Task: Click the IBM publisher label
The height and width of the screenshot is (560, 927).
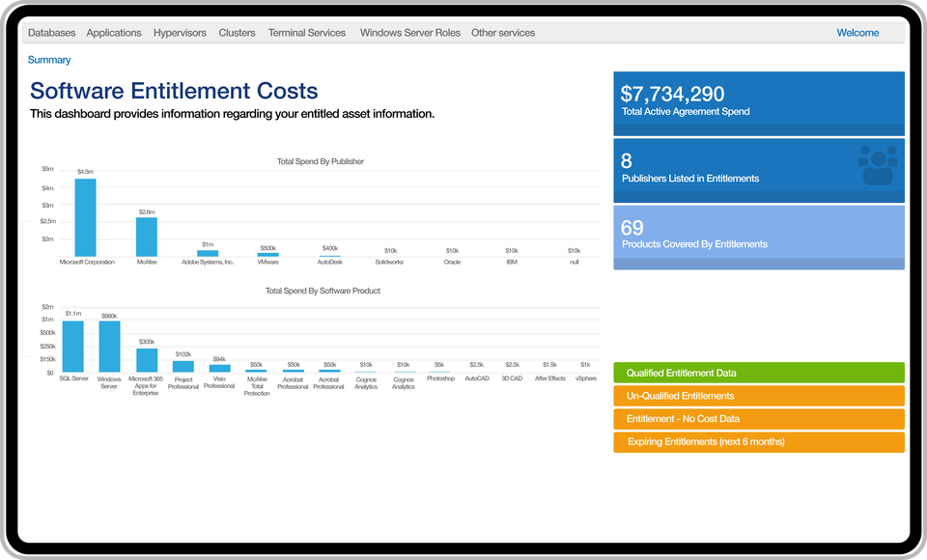Action: coord(512,262)
